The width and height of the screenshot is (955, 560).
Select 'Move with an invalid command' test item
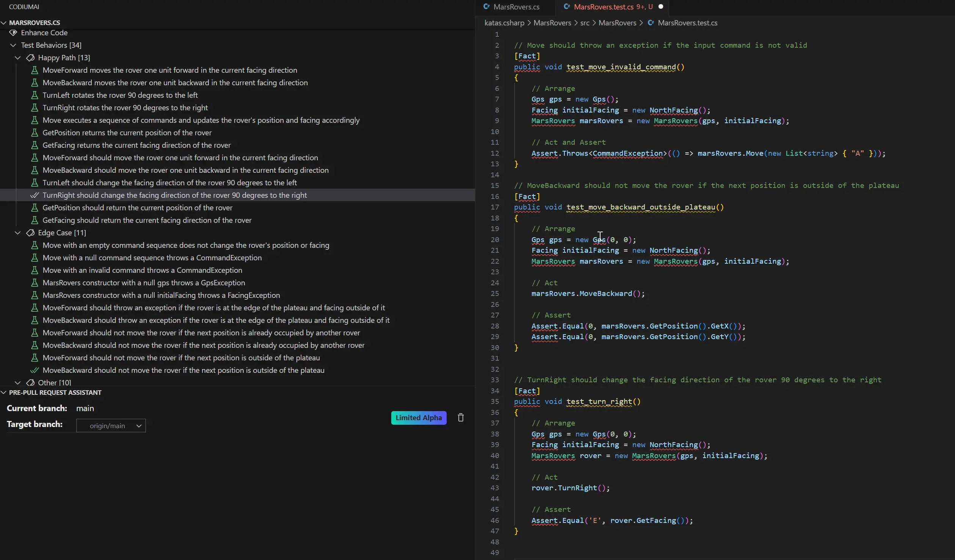(x=142, y=270)
